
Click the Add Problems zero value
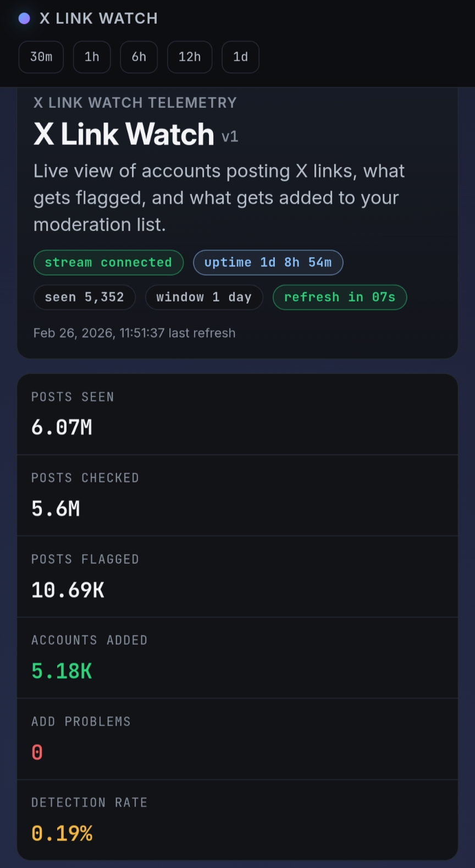click(x=37, y=752)
